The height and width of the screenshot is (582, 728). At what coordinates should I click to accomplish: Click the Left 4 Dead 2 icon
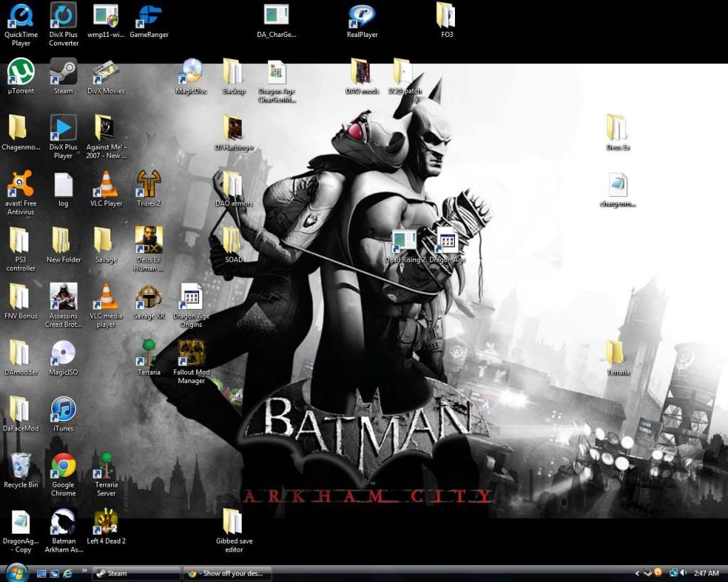click(x=106, y=523)
